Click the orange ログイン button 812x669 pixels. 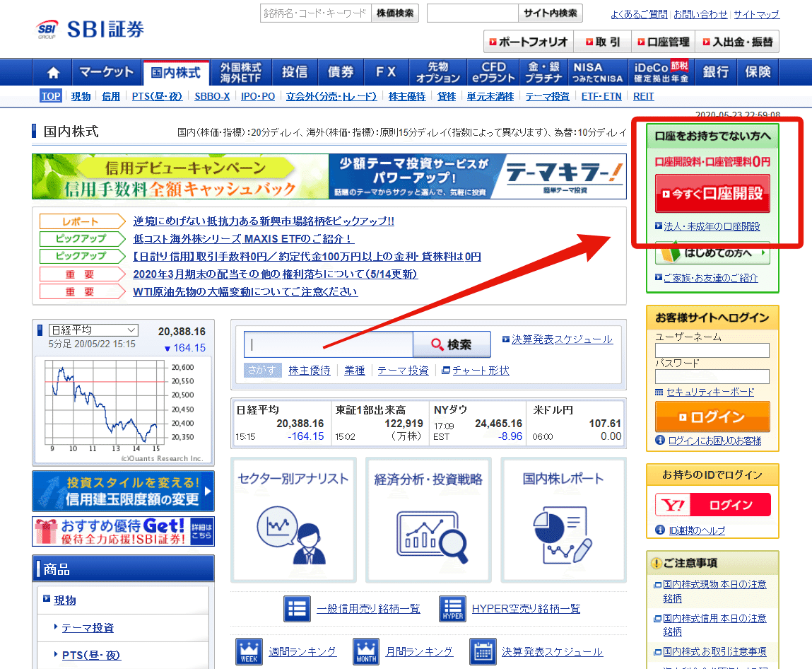712,417
